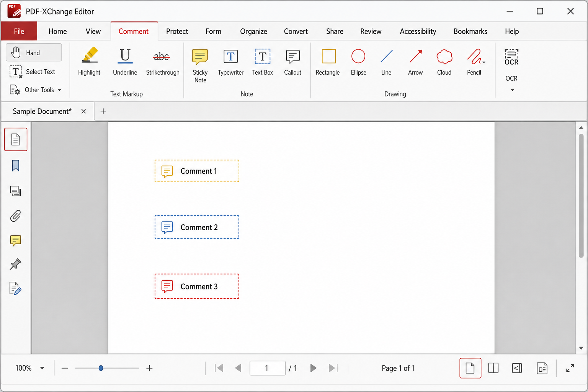
Task: Go to the first page
Action: [219, 368]
